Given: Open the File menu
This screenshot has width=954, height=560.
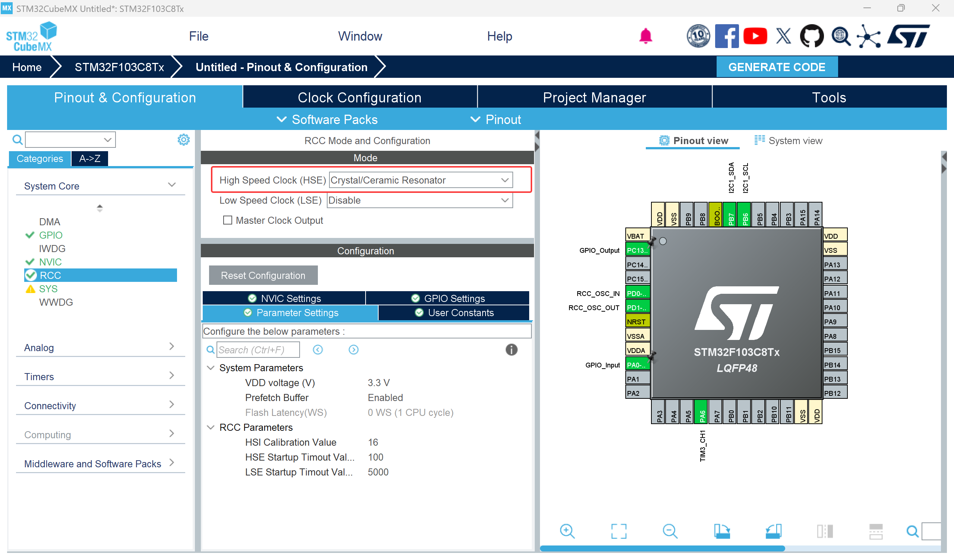Looking at the screenshot, I should [x=199, y=36].
